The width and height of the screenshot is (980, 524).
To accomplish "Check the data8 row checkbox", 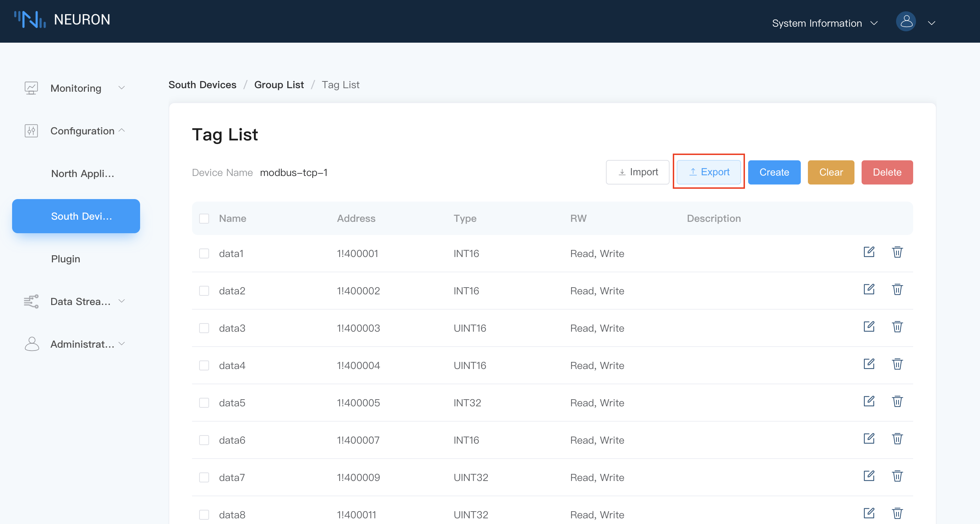I will pyautogui.click(x=204, y=514).
